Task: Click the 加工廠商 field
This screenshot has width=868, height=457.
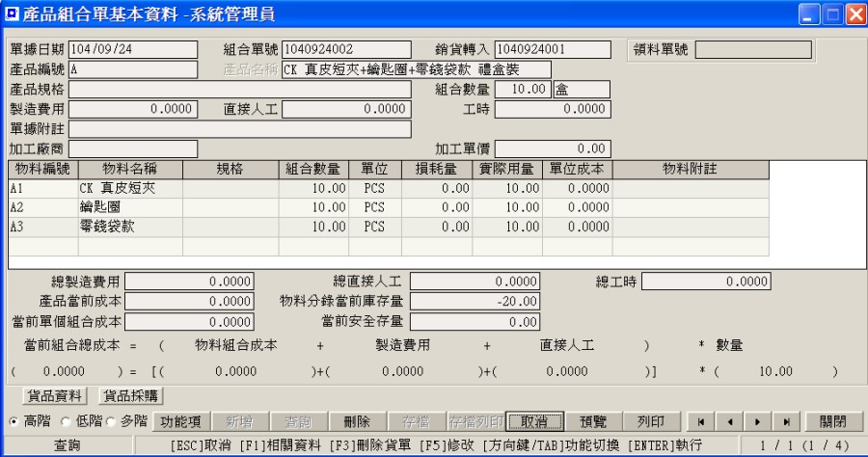Action: pos(133,148)
